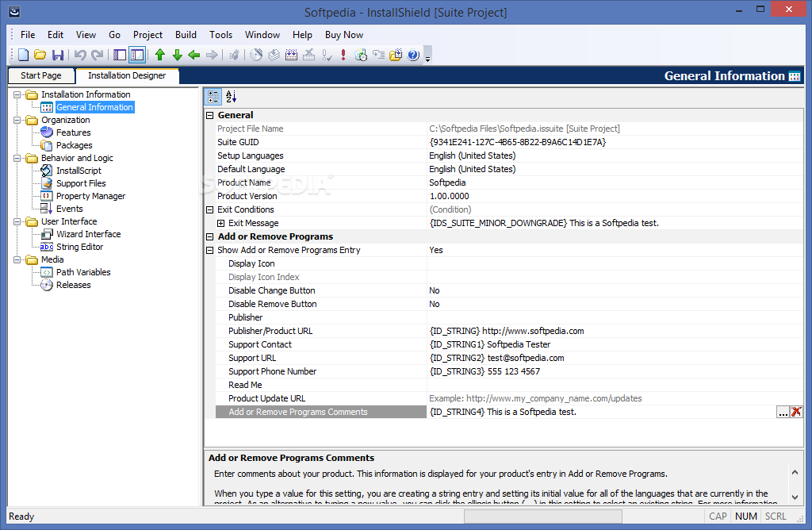This screenshot has width=812, height=530.
Task: Switch to categorized property view icon
Action: coord(213,96)
